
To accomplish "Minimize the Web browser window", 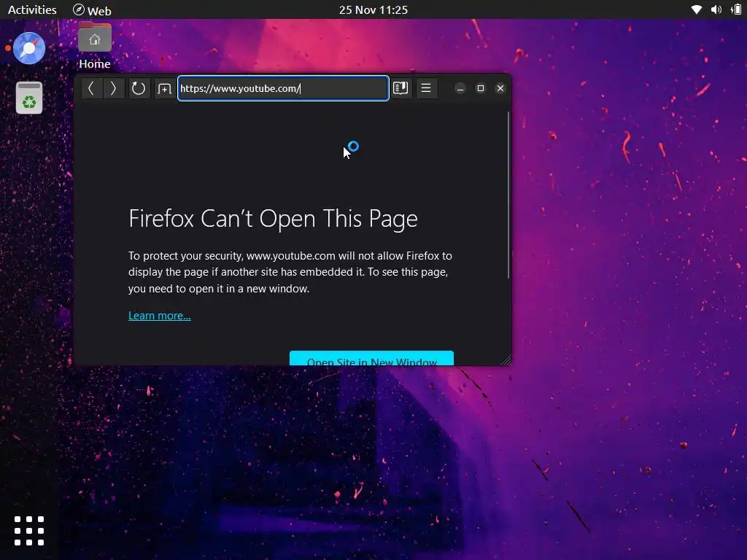I will click(x=460, y=88).
